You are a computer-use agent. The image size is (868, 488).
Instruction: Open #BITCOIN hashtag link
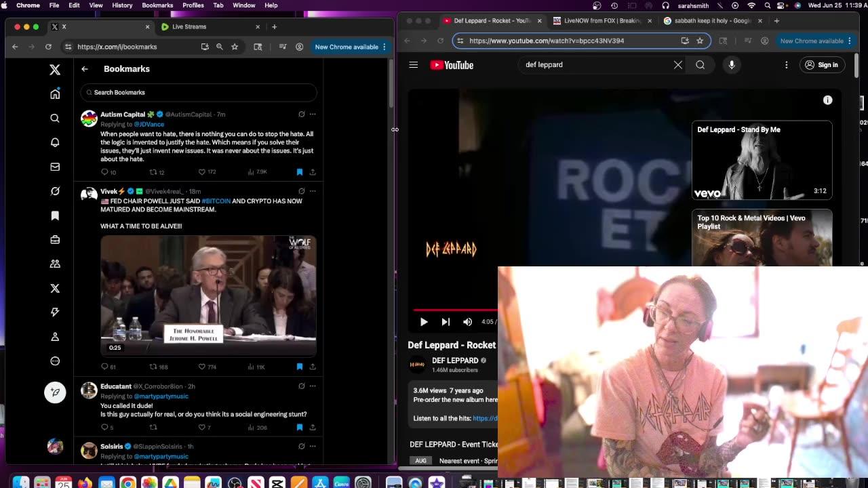216,201
